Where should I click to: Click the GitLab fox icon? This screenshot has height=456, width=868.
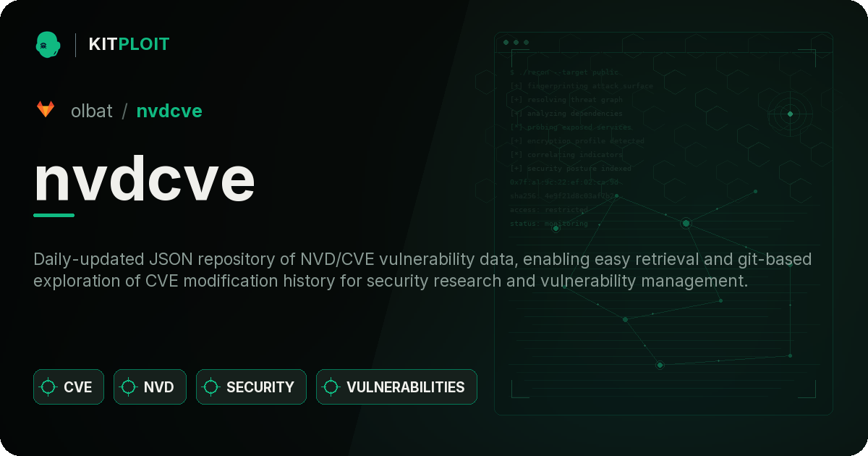46,110
